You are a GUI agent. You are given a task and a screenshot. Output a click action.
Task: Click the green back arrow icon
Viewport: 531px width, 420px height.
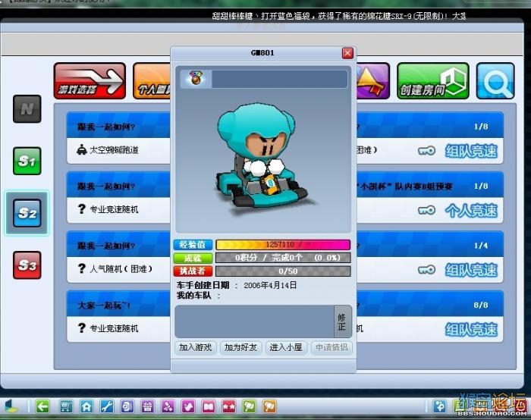[42, 406]
